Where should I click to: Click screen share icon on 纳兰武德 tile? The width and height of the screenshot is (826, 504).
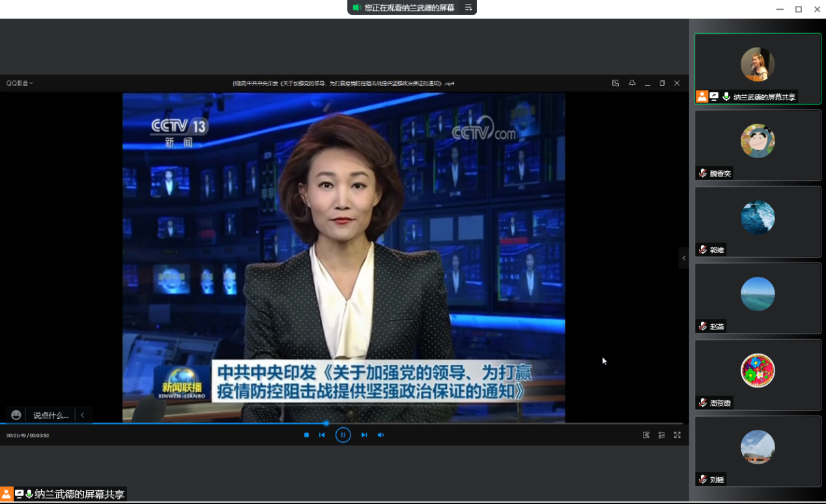[x=714, y=96]
